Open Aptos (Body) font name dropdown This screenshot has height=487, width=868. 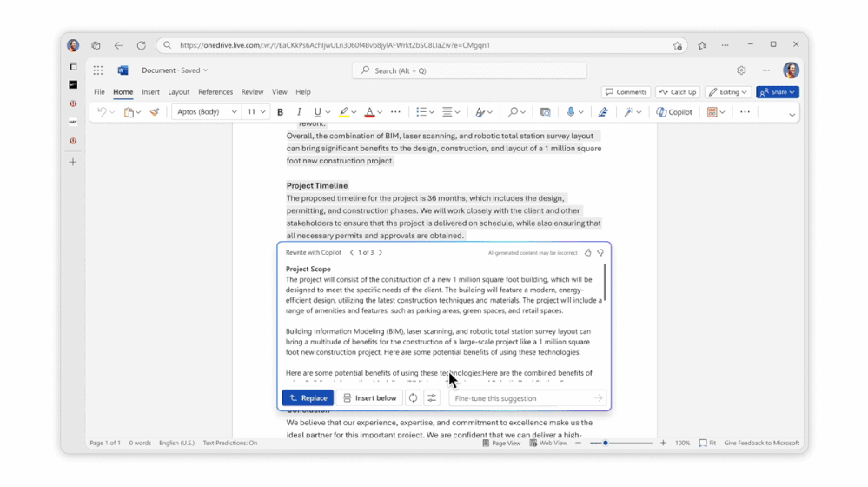[206, 112]
